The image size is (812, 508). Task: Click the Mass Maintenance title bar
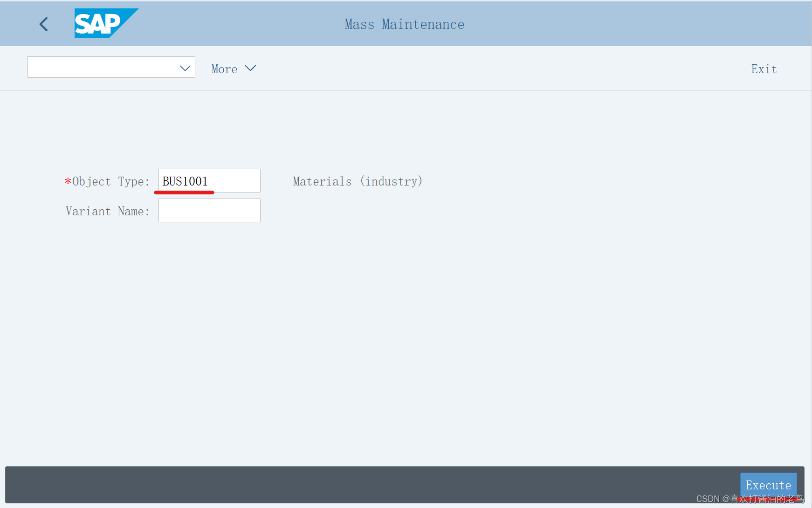pos(404,24)
